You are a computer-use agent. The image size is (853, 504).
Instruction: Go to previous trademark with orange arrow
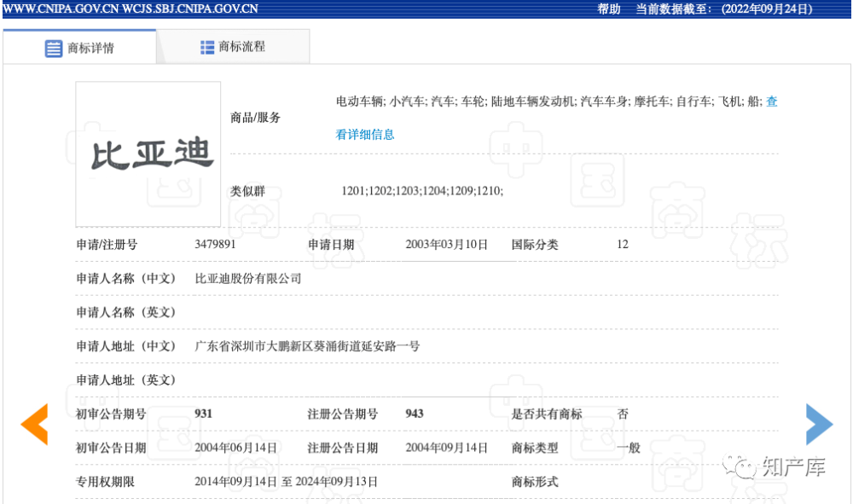(x=34, y=424)
